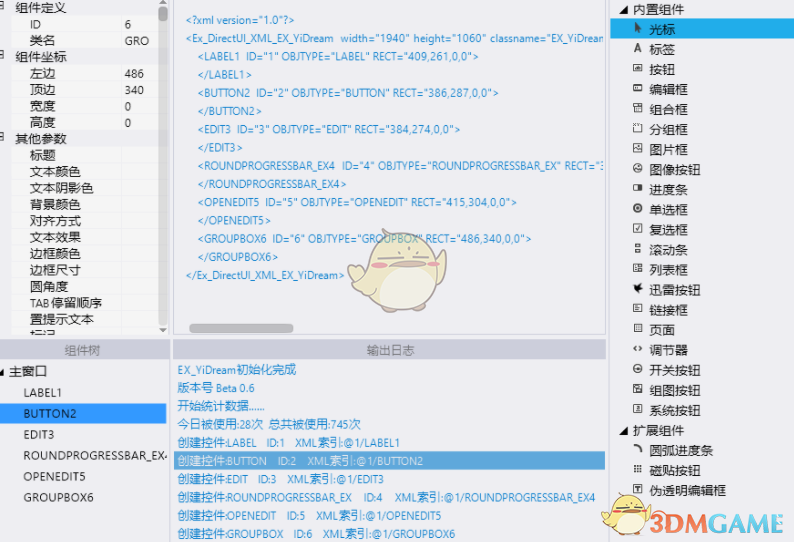This screenshot has height=542, width=794.
Task: Choose the 链接框 link box icon
Action: pyautogui.click(x=638, y=308)
